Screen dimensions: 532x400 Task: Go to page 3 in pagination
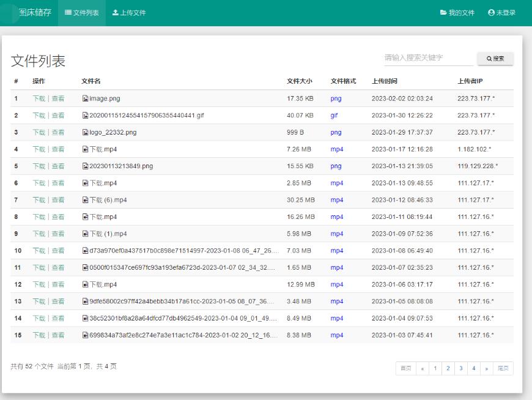click(460, 369)
